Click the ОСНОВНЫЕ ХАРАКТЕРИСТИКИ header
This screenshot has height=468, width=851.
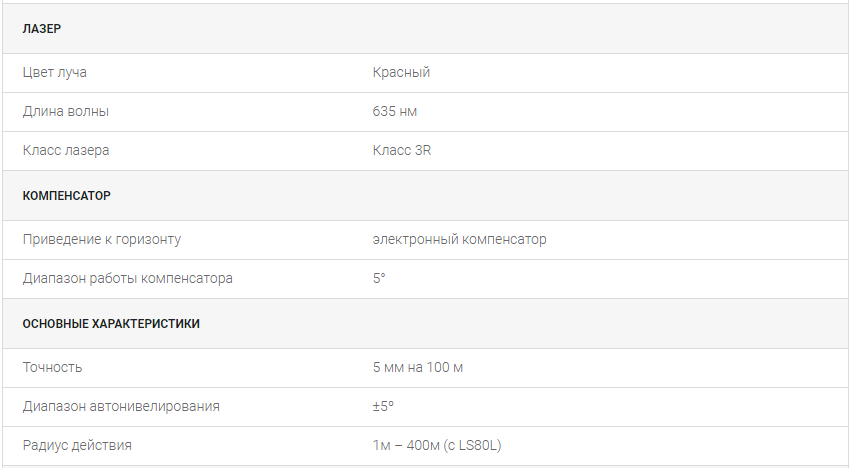point(111,324)
